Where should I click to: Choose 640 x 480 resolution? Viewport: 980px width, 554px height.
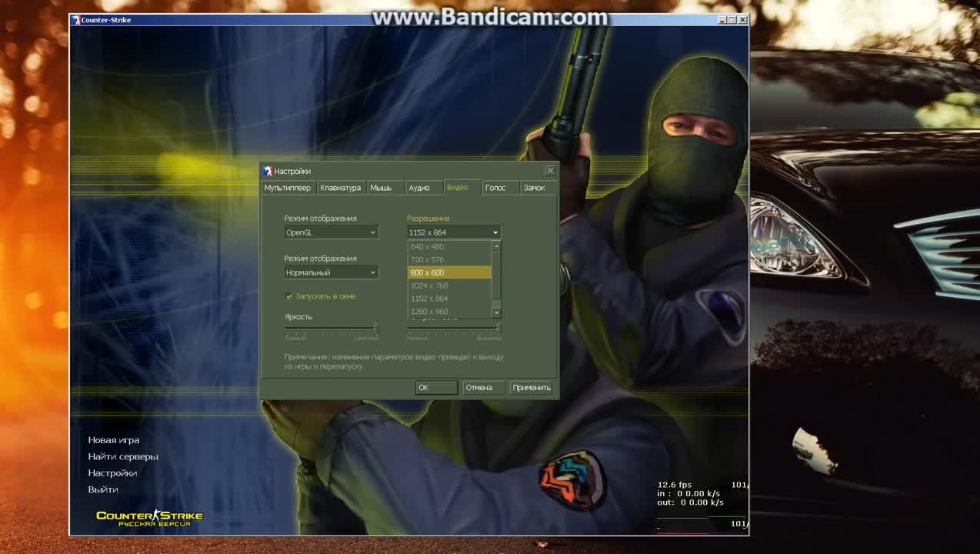pyautogui.click(x=449, y=247)
